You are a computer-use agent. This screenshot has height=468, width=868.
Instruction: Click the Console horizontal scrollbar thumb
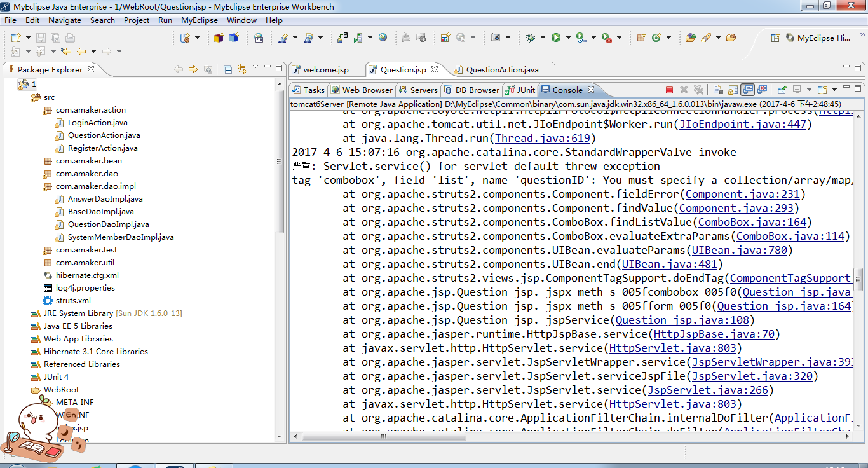383,436
